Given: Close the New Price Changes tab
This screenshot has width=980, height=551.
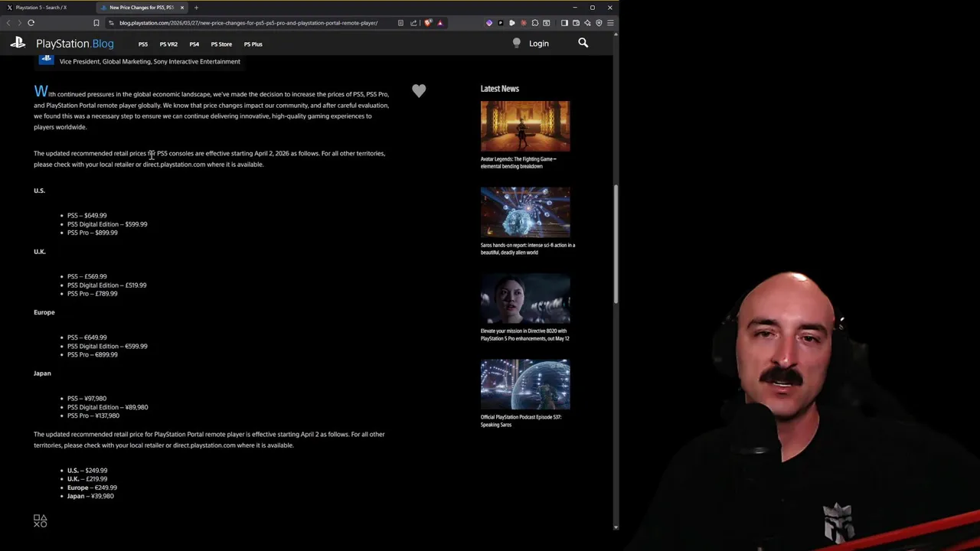Looking at the screenshot, I should (x=182, y=8).
